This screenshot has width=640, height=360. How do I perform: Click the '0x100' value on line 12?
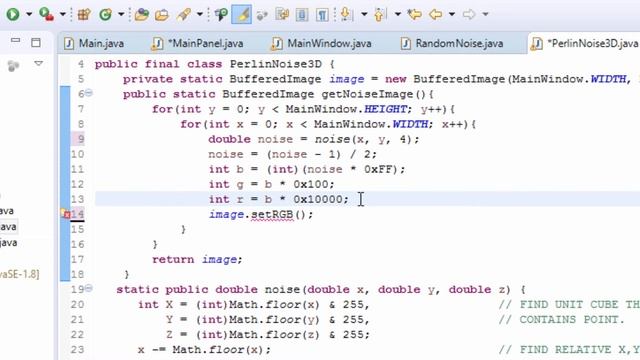point(311,184)
